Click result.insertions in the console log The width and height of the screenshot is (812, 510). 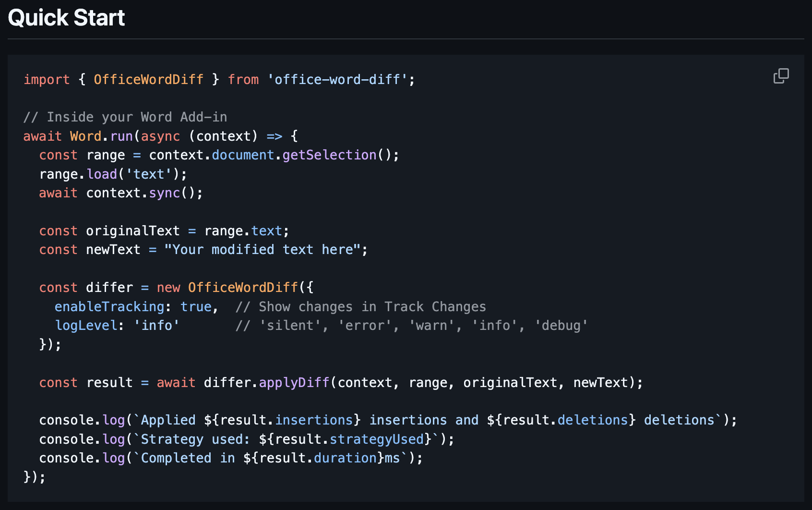pos(287,420)
